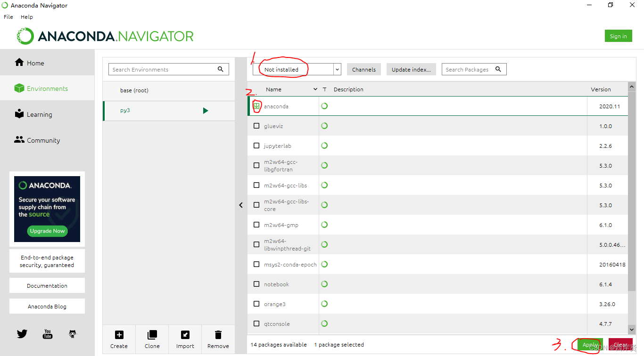Open the Not installed filter dropdown
The height and width of the screenshot is (356, 644).
297,69
